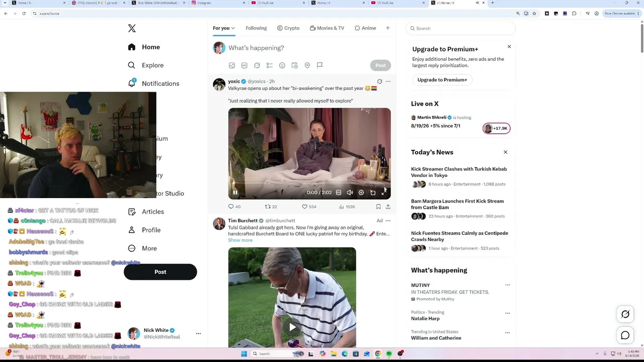
Task: Dismiss the Upgrade to Premium+ card
Action: 509,47
